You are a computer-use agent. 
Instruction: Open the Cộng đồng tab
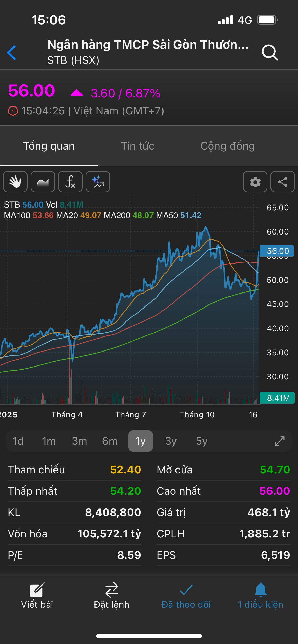tap(227, 146)
